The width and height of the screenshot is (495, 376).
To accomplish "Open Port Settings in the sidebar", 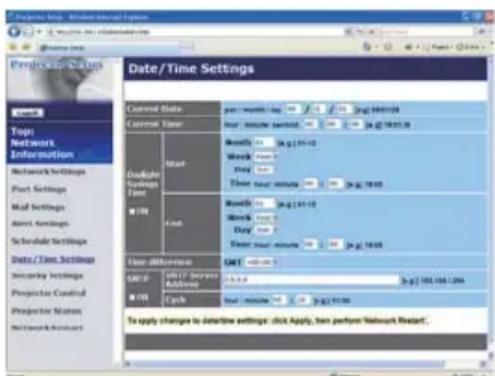I will click(x=39, y=189).
